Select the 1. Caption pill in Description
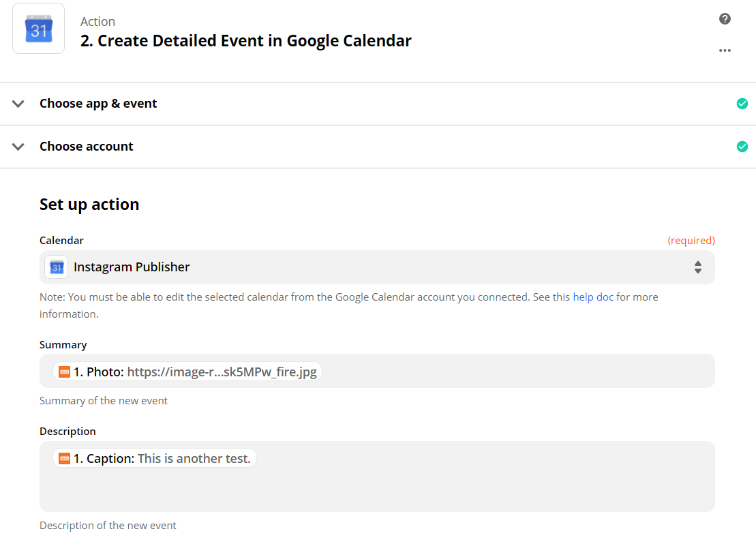 tap(155, 458)
